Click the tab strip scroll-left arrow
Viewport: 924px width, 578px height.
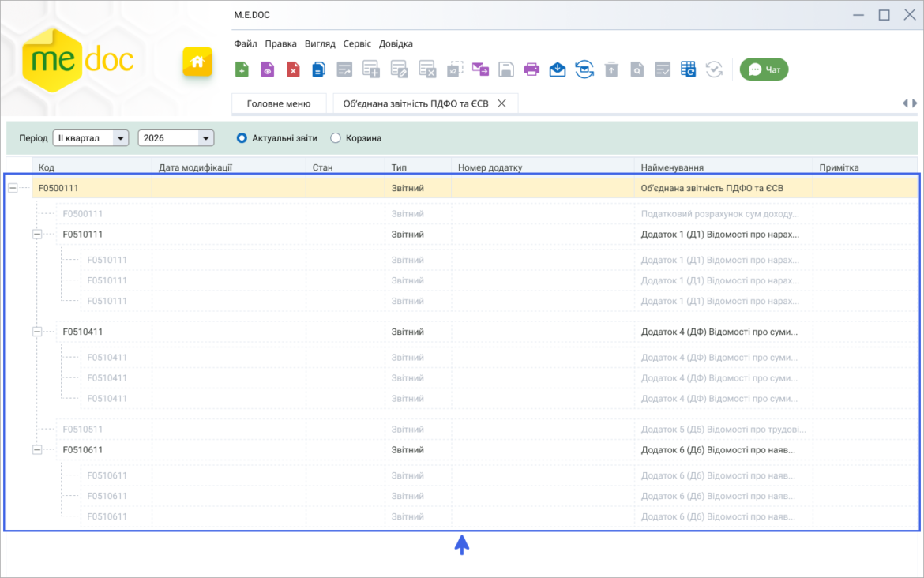[905, 103]
